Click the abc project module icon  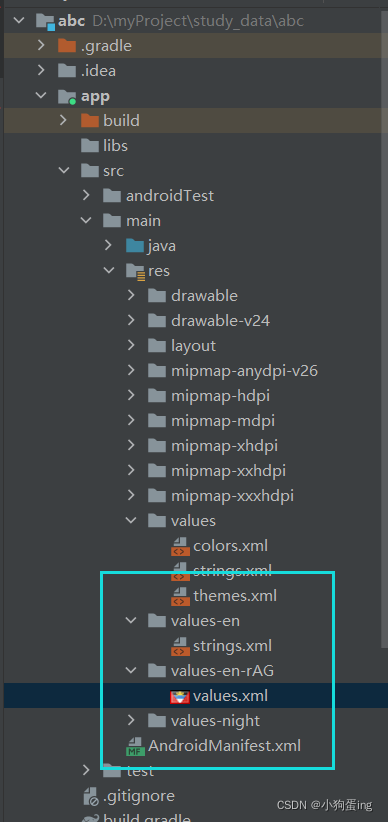(x=46, y=21)
